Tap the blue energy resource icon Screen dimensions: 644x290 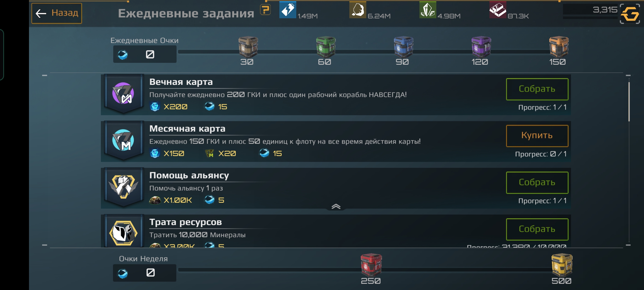pos(288,10)
